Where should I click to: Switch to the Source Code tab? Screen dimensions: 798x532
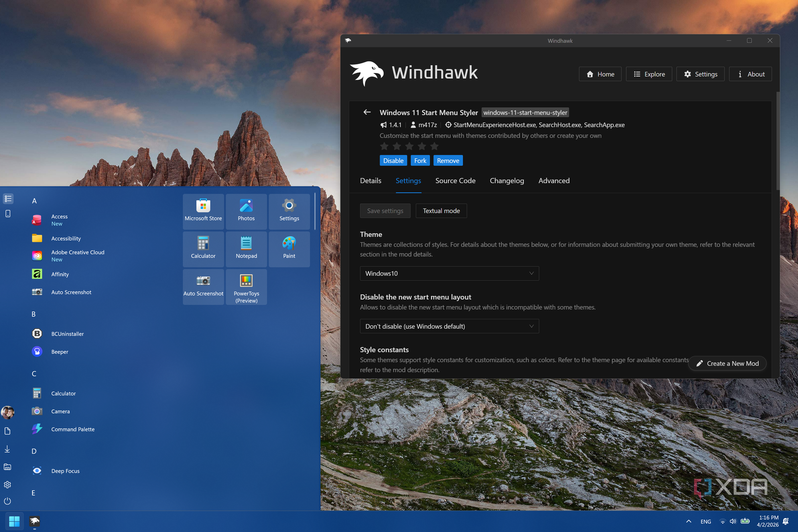(455, 181)
